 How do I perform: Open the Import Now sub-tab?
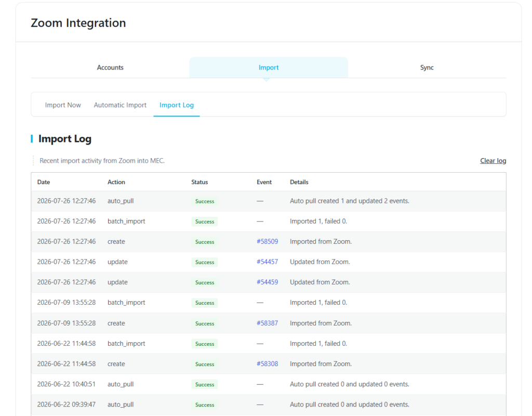pyautogui.click(x=63, y=105)
